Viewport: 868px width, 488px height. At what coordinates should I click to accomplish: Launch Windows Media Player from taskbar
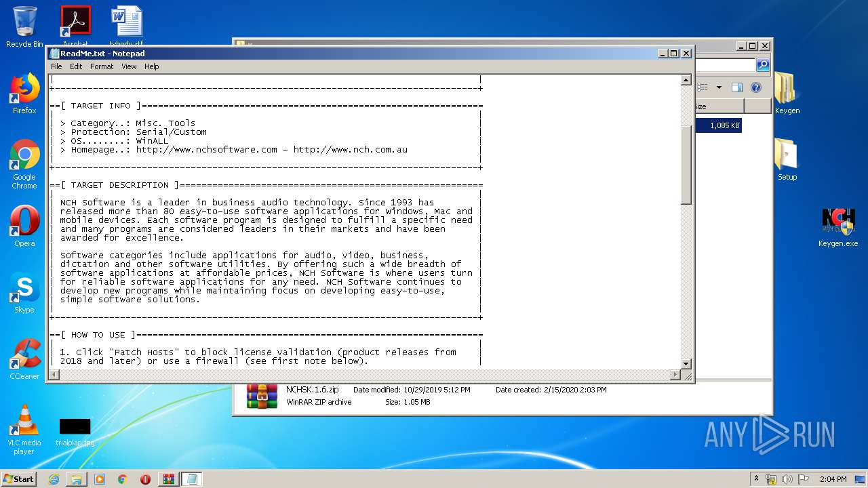[100, 479]
